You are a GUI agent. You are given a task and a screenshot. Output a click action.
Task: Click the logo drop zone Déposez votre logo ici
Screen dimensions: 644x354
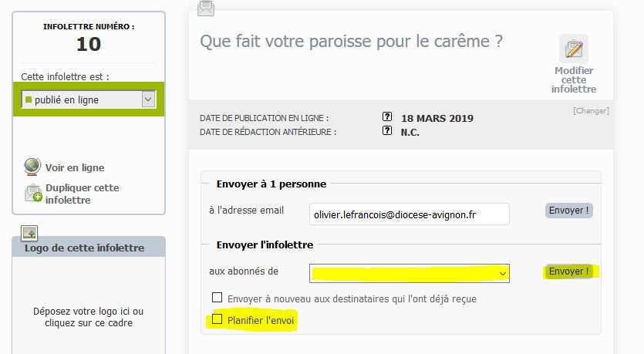tap(89, 317)
